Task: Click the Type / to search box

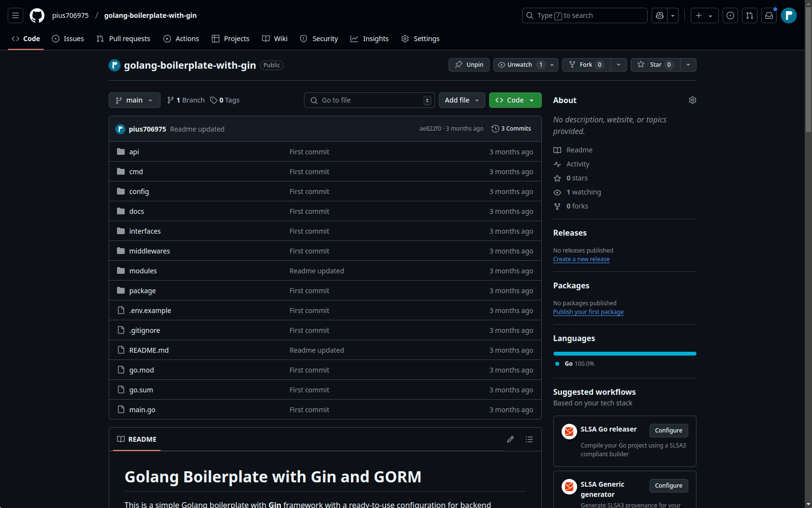Action: coord(584,15)
